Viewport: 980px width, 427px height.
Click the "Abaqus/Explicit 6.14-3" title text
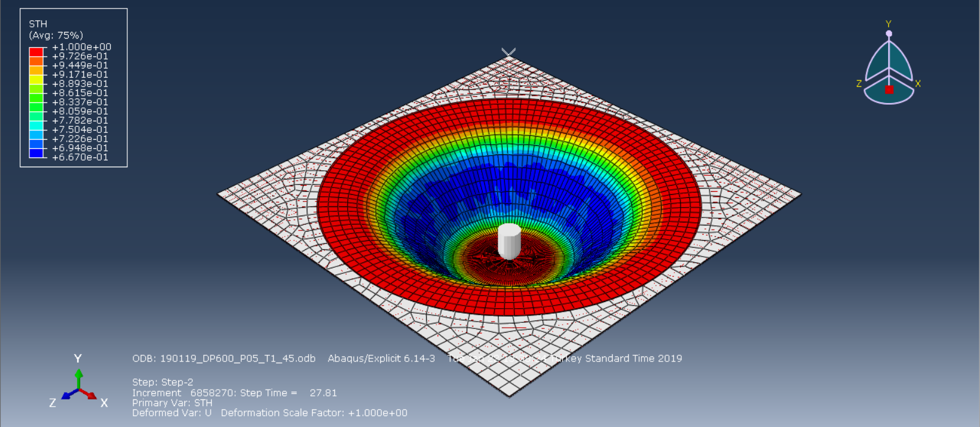pyautogui.click(x=381, y=358)
